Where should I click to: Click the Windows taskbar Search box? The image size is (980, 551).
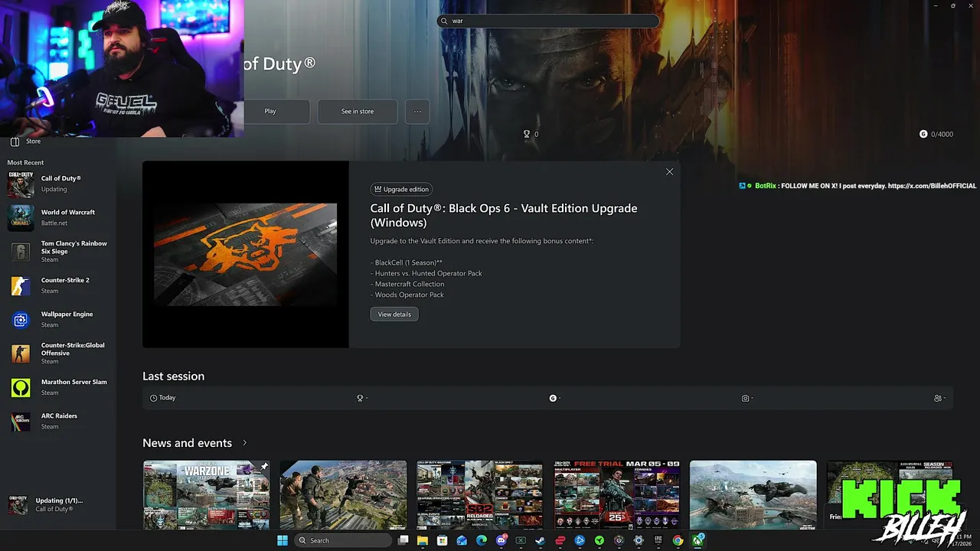(x=343, y=540)
